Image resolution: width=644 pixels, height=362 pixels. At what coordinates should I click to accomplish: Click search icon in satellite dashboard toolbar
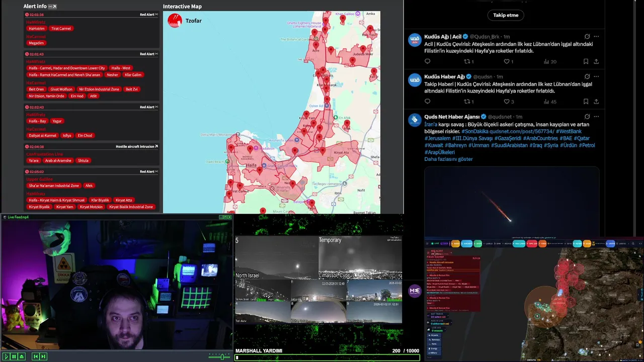click(633, 244)
